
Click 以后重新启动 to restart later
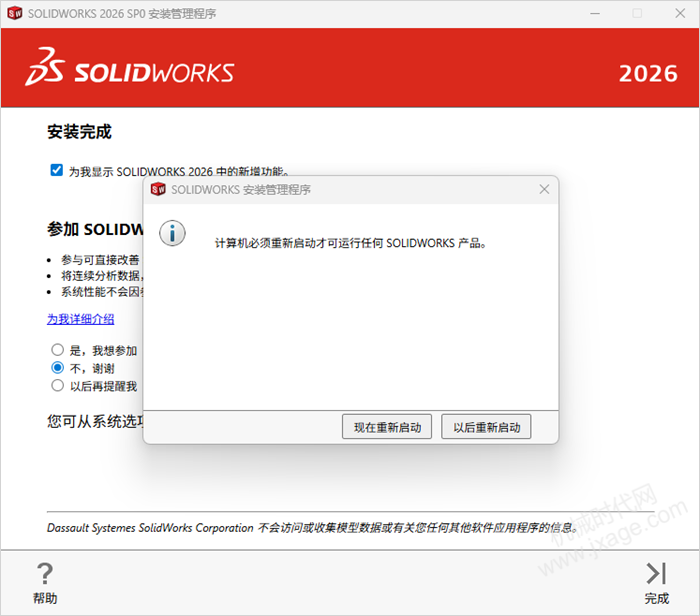coord(486,427)
